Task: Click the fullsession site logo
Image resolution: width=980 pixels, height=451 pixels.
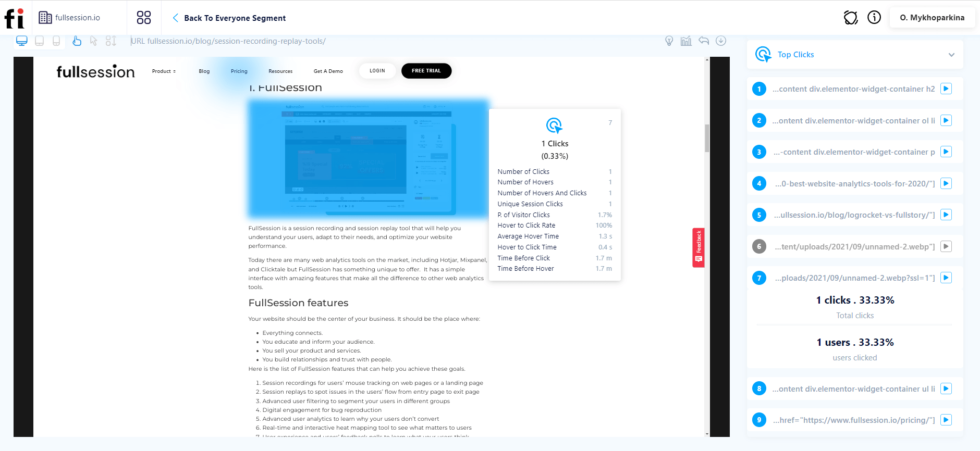Action: tap(95, 71)
